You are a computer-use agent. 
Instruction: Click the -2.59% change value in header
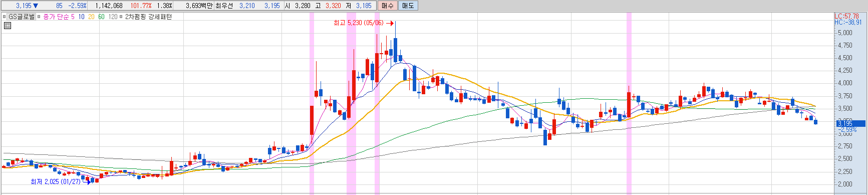click(x=77, y=6)
